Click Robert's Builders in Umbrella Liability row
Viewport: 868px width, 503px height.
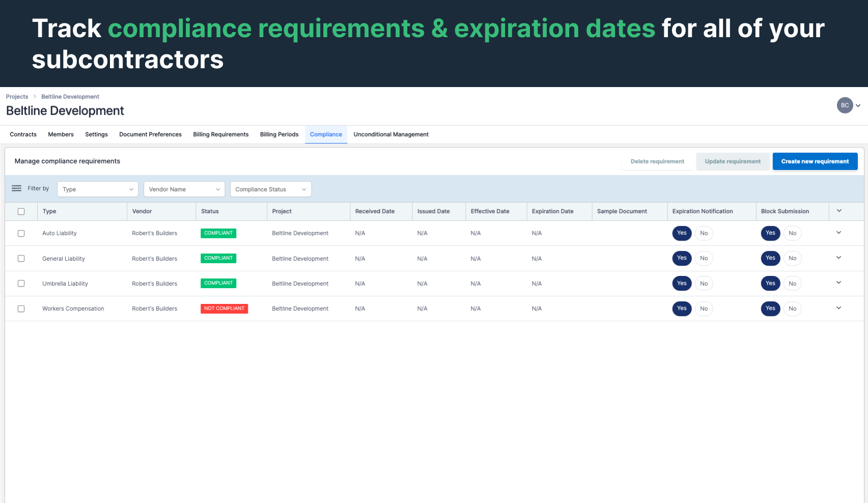click(154, 284)
